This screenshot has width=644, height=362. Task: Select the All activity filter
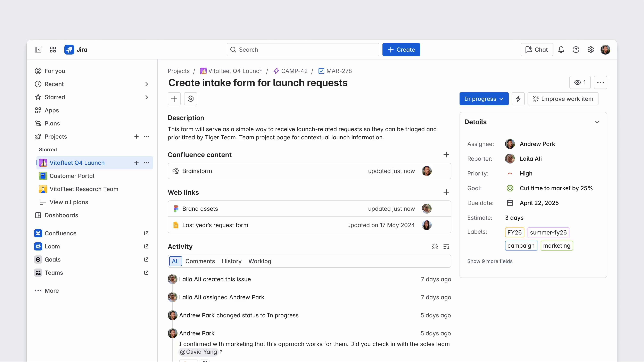click(x=175, y=261)
